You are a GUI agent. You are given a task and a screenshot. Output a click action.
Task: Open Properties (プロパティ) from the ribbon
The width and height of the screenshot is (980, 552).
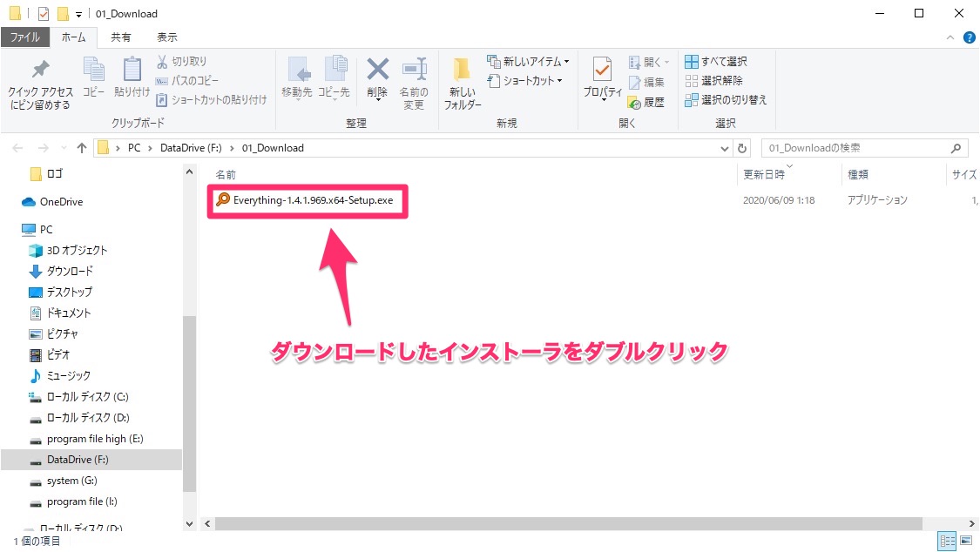(x=602, y=78)
